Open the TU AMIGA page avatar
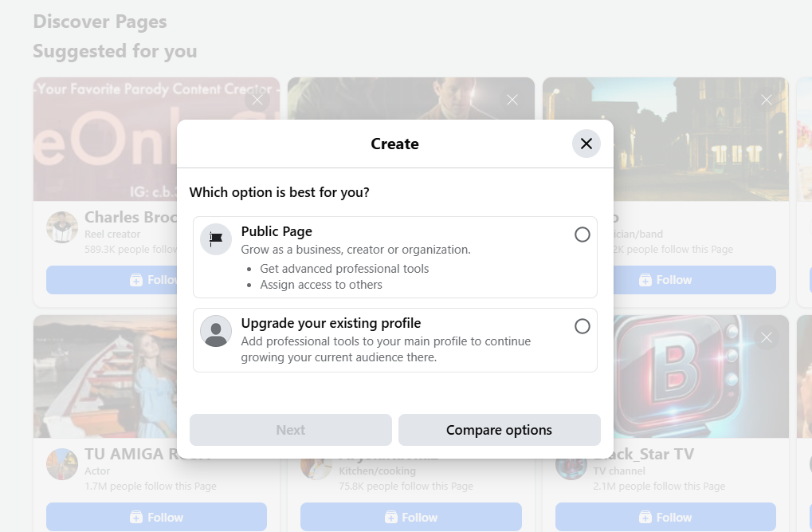The image size is (812, 532). (61, 464)
